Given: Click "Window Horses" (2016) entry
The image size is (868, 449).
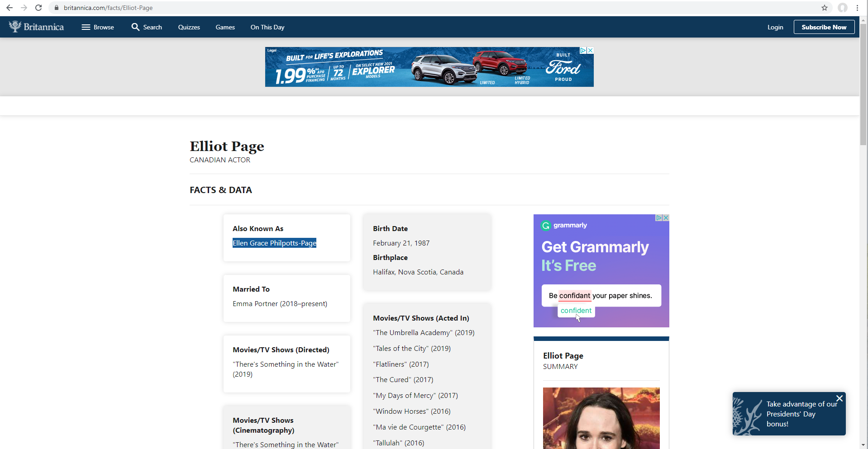Looking at the screenshot, I should coord(412,411).
